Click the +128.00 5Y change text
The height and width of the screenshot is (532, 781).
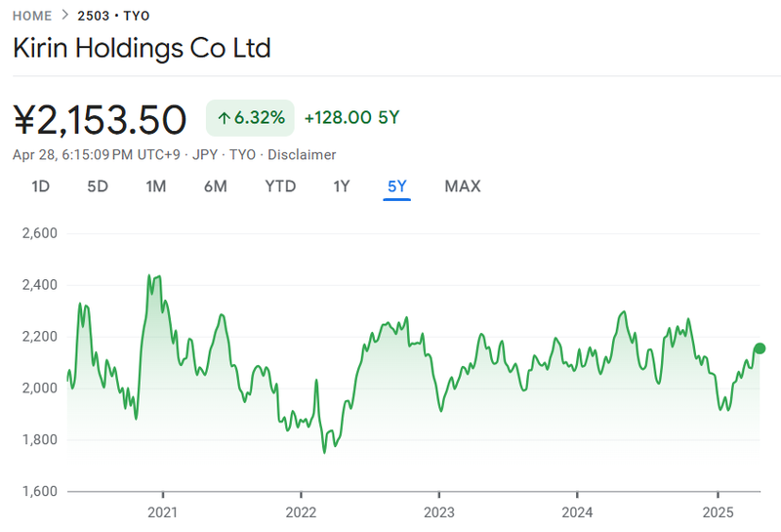click(352, 117)
